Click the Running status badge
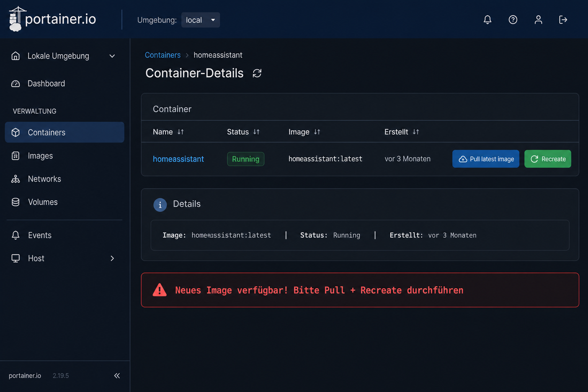 tap(246, 159)
